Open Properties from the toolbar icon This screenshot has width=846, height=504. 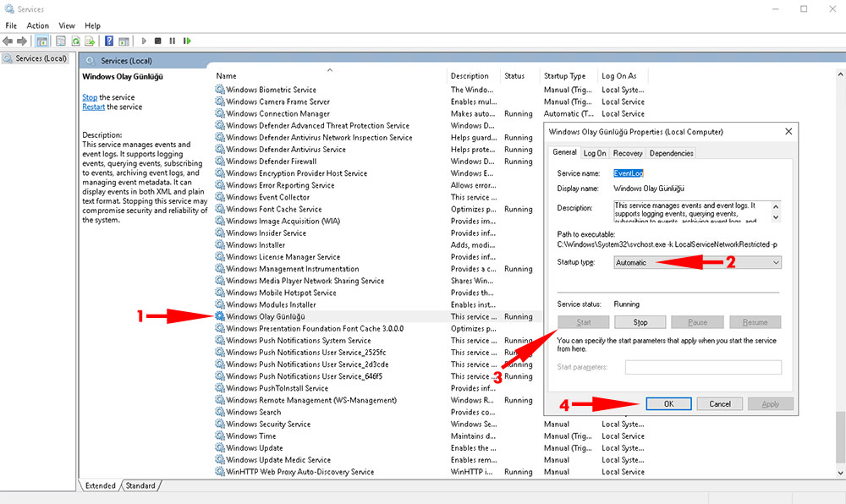click(61, 41)
